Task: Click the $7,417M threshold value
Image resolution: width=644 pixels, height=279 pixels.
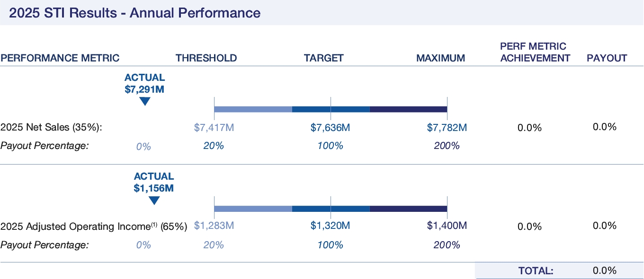Action: [214, 128]
